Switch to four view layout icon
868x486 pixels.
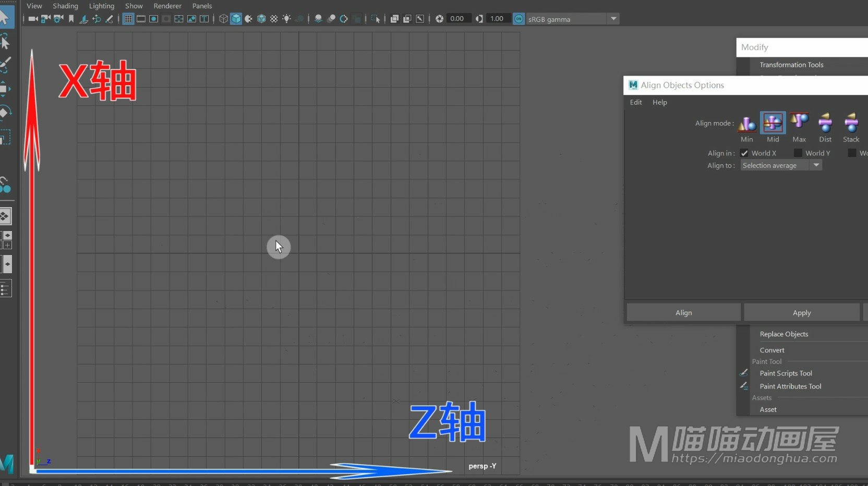(x=6, y=240)
